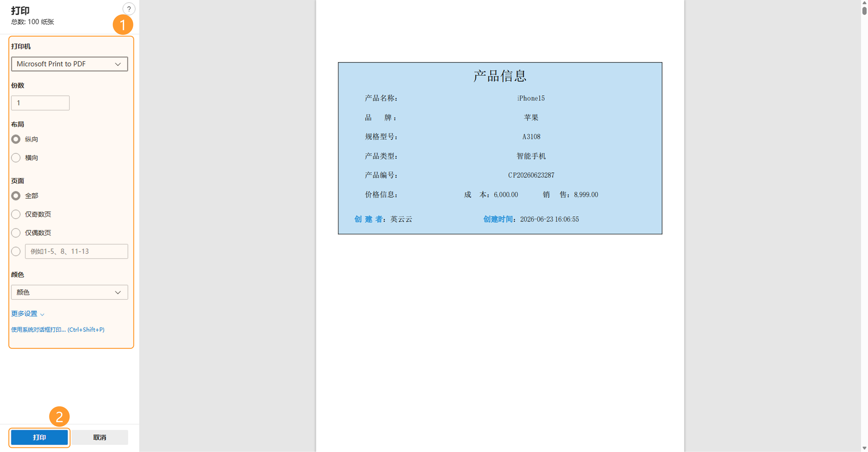Click the copies (份数) input field
The image size is (868, 452).
coord(40,103)
